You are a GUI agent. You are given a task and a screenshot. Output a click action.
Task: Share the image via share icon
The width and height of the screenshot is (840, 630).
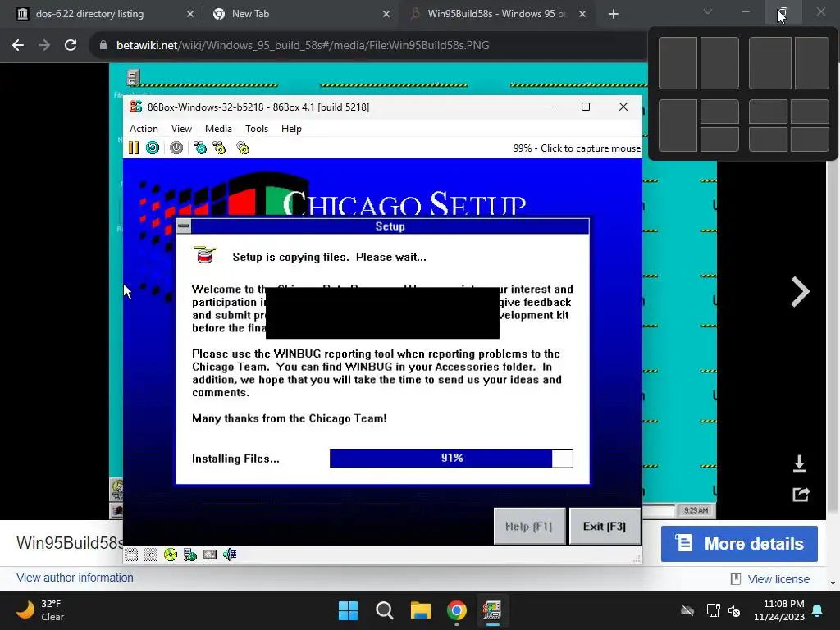click(801, 494)
